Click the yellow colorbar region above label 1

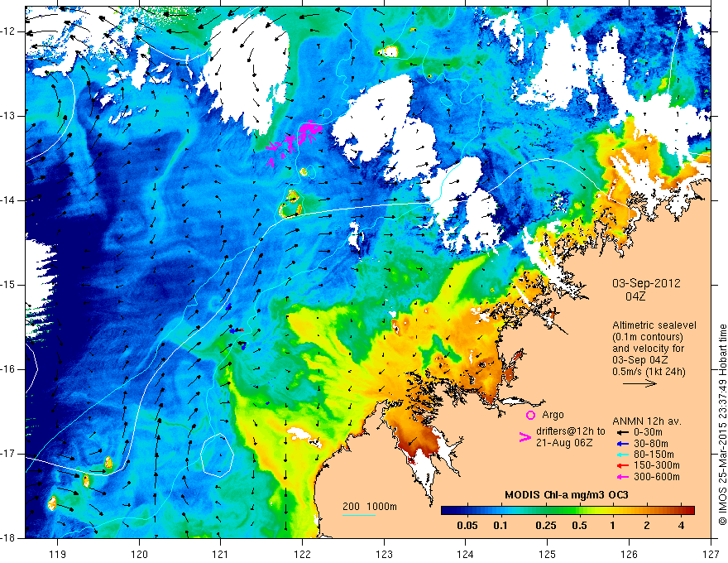[613, 510]
